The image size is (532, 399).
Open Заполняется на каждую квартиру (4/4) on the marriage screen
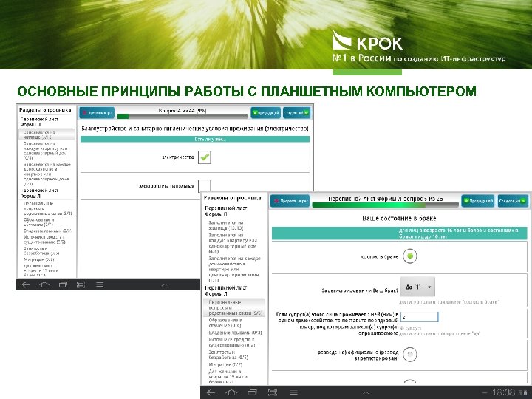point(233,243)
